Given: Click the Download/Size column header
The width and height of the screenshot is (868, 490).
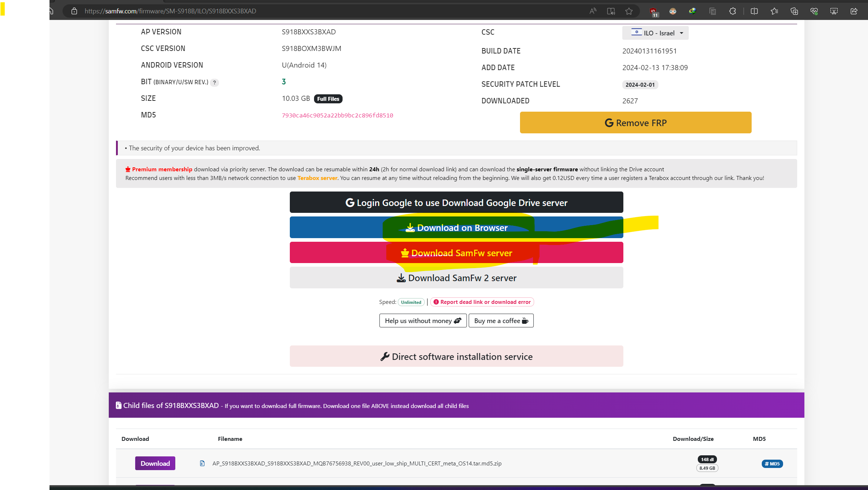Looking at the screenshot, I should click(x=693, y=439).
